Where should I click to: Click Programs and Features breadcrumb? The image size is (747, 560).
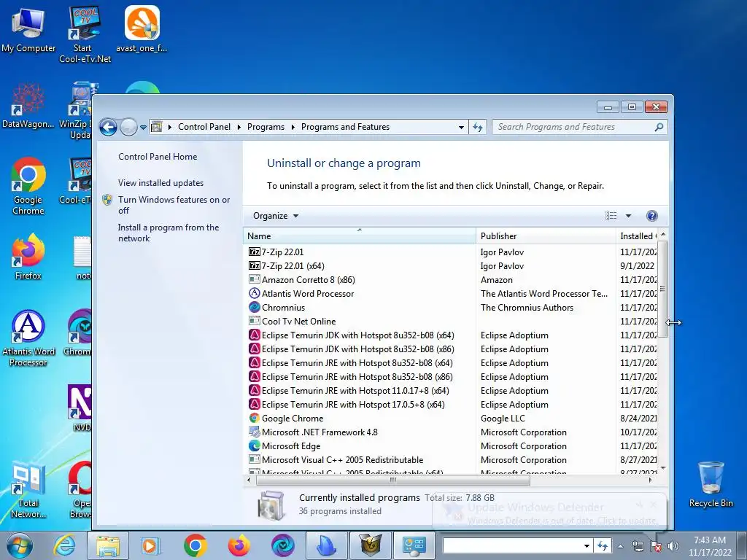[x=345, y=127]
